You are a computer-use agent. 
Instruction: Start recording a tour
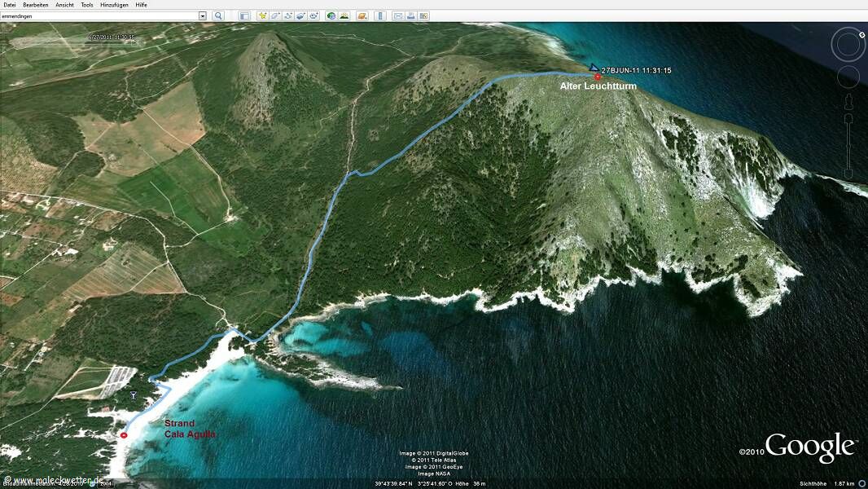pyautogui.click(x=314, y=15)
